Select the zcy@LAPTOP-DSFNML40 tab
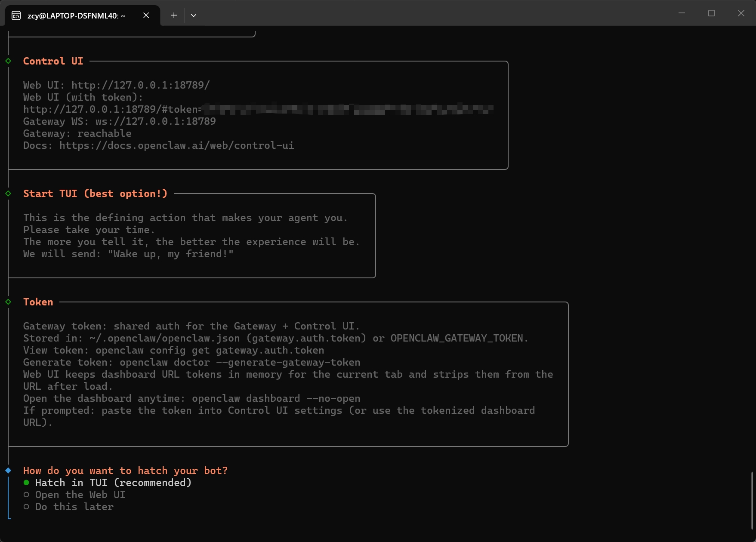 pyautogui.click(x=83, y=15)
